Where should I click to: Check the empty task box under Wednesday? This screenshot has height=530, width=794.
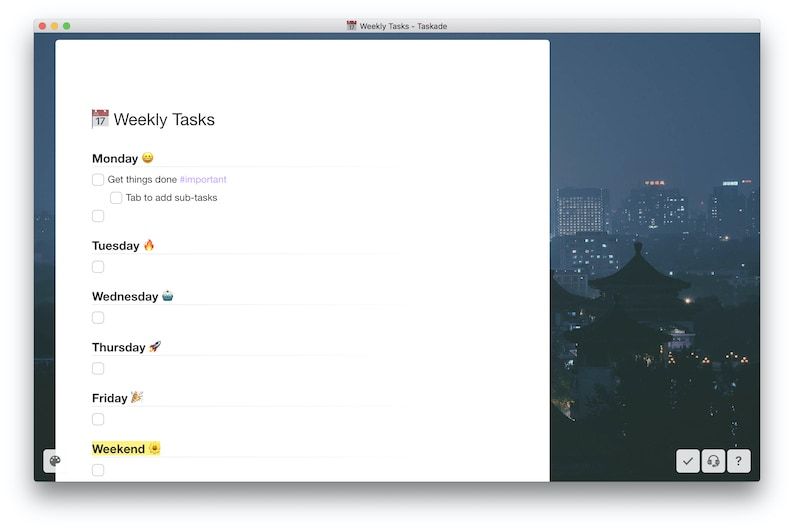point(98,318)
